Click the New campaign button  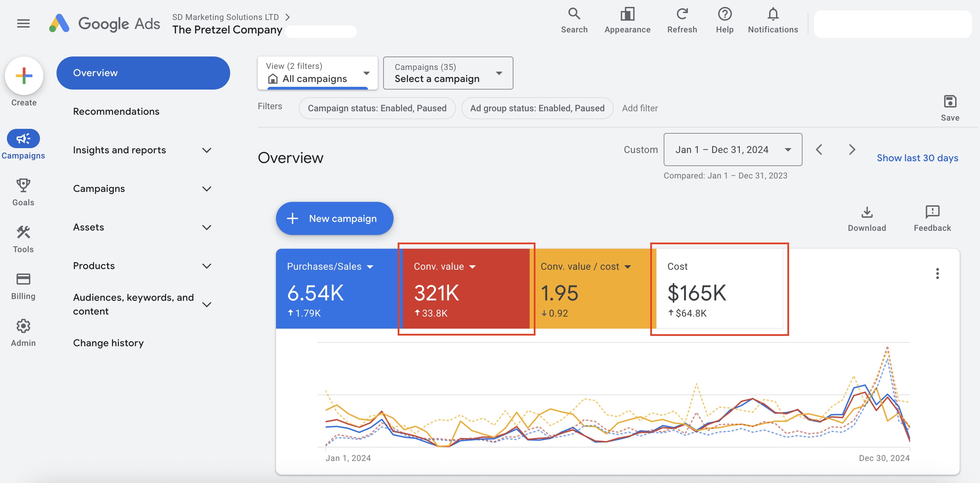click(334, 219)
